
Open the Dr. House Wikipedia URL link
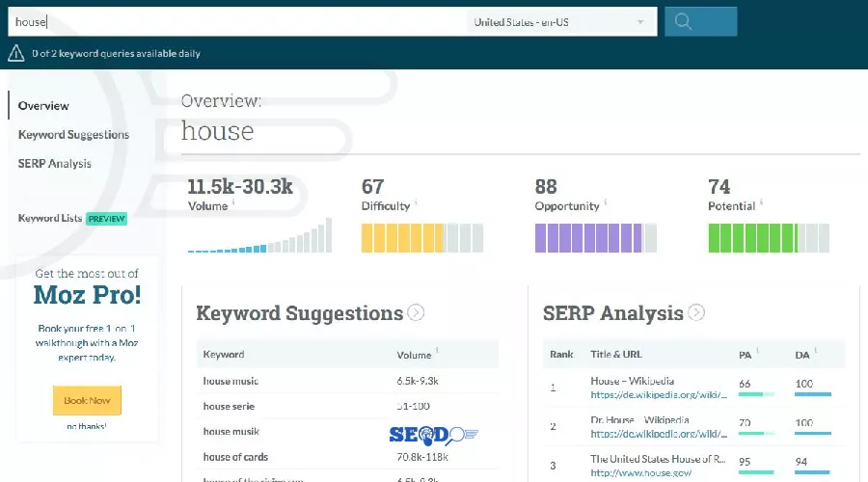tap(659, 434)
